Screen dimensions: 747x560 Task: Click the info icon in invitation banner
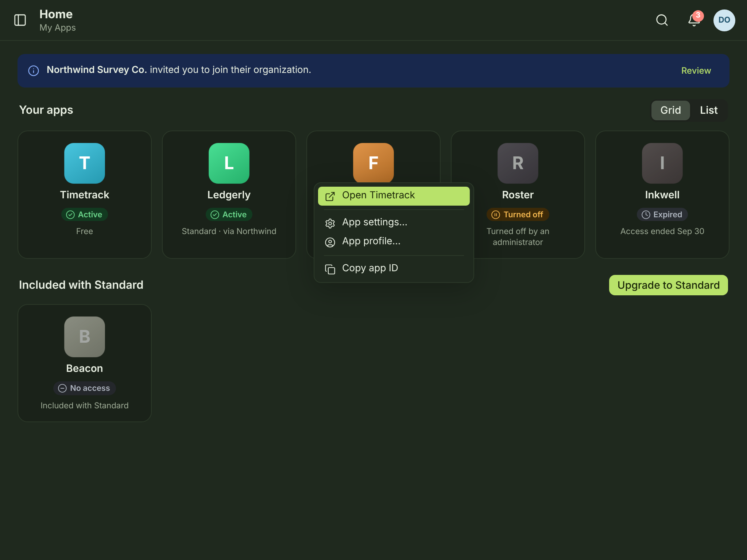34,70
